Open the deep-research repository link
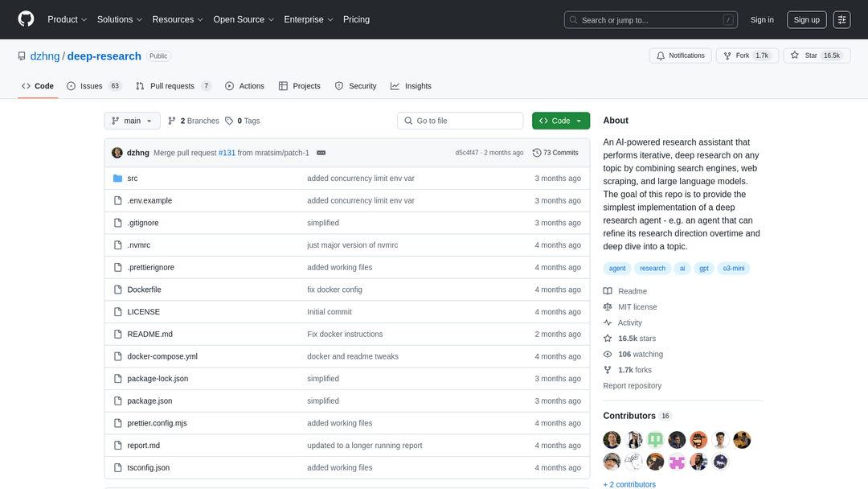Image resolution: width=868 pixels, height=489 pixels. 104,56
